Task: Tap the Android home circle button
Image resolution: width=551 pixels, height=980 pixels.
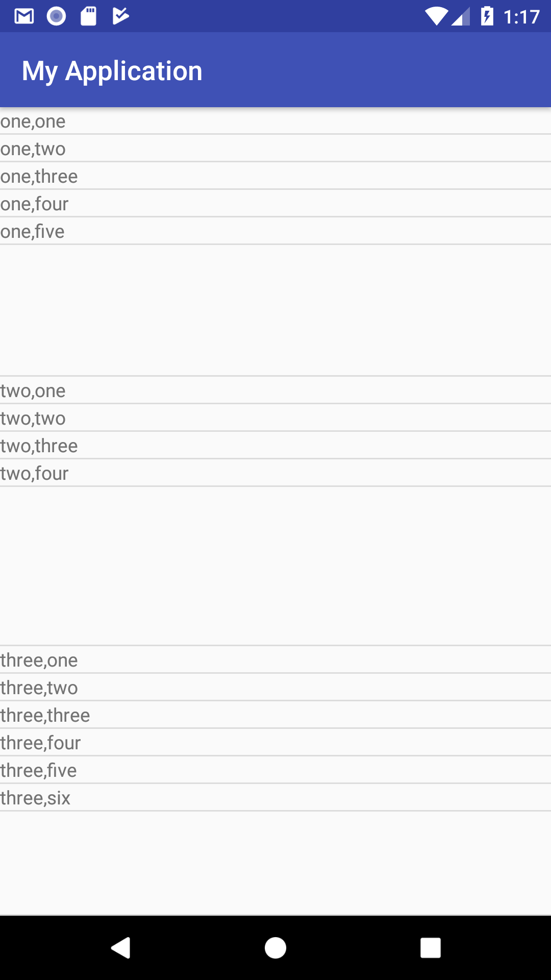Action: [x=275, y=948]
